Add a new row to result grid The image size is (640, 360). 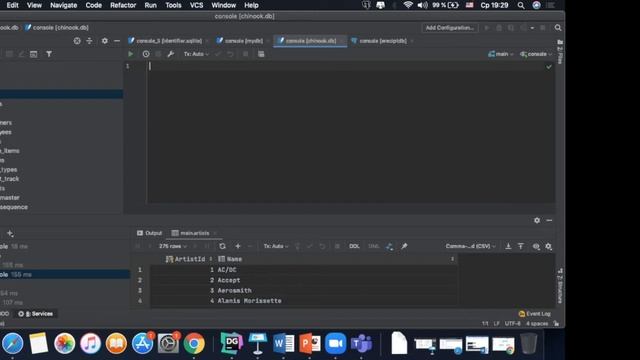pos(238,246)
